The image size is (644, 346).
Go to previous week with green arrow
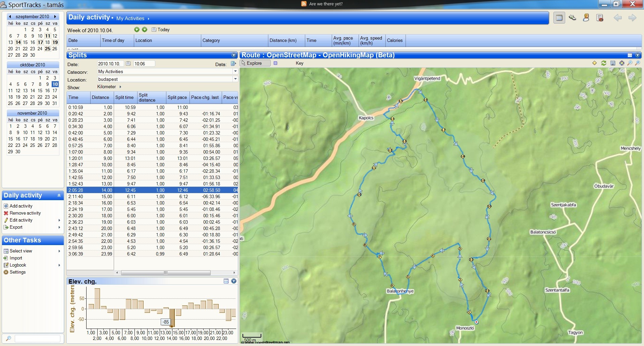(137, 30)
